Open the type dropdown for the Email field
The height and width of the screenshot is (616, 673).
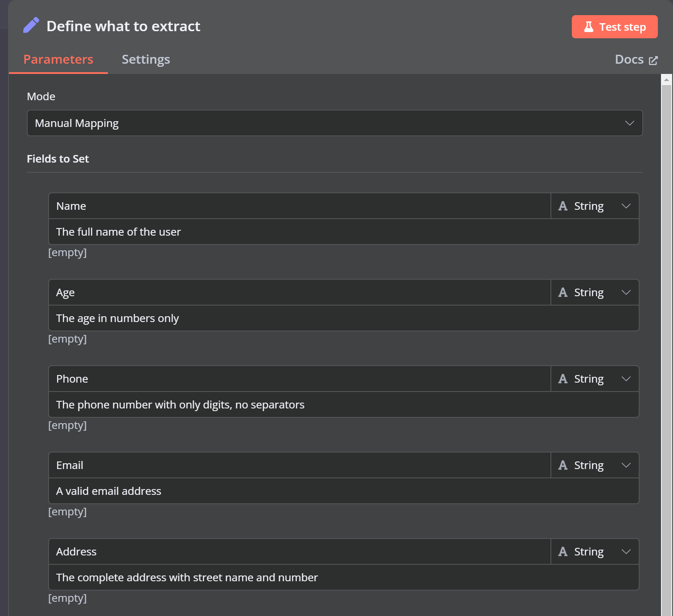pos(595,465)
